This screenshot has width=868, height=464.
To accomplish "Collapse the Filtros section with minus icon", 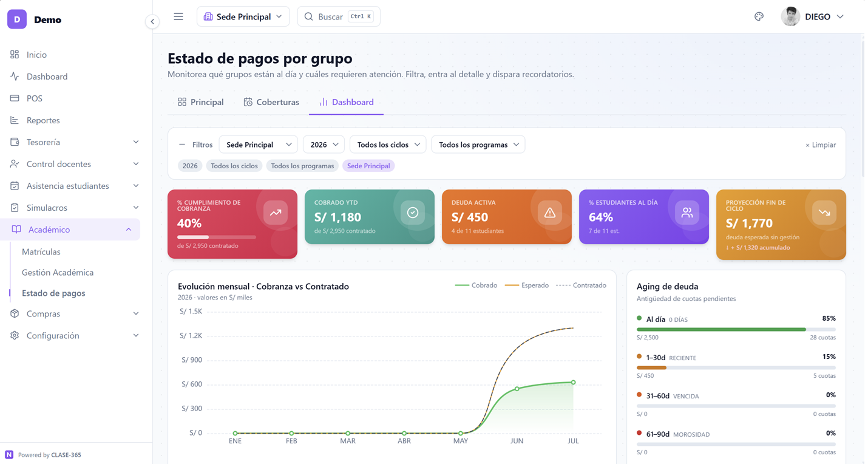I will click(181, 145).
